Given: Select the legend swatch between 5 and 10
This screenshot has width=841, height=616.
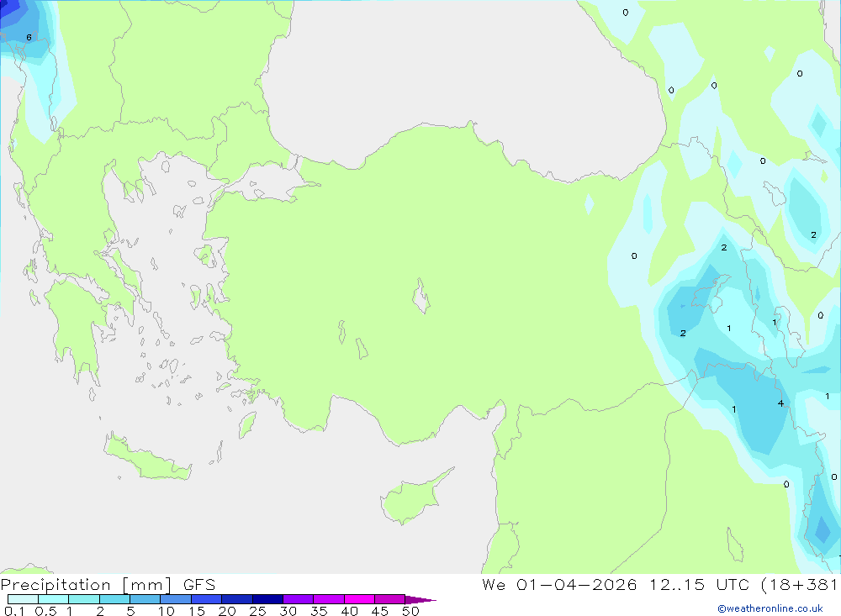Looking at the screenshot, I should click(x=145, y=599).
